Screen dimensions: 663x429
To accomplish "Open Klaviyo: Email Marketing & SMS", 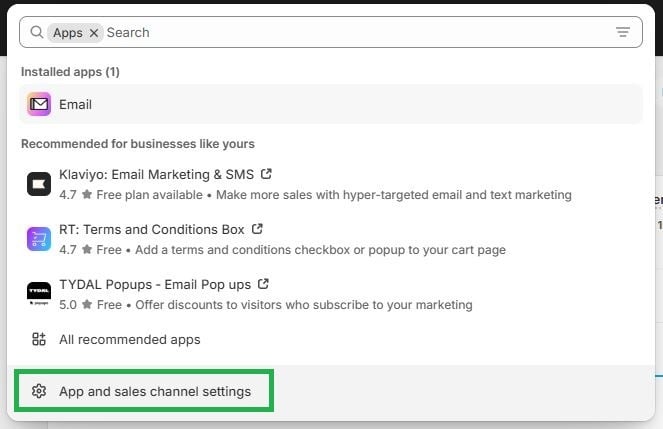I will pos(156,175).
